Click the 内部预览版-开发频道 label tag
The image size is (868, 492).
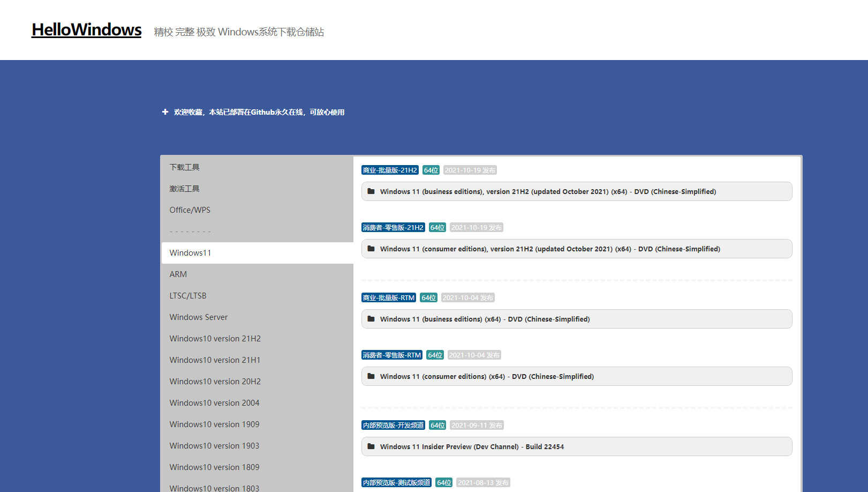click(x=393, y=426)
